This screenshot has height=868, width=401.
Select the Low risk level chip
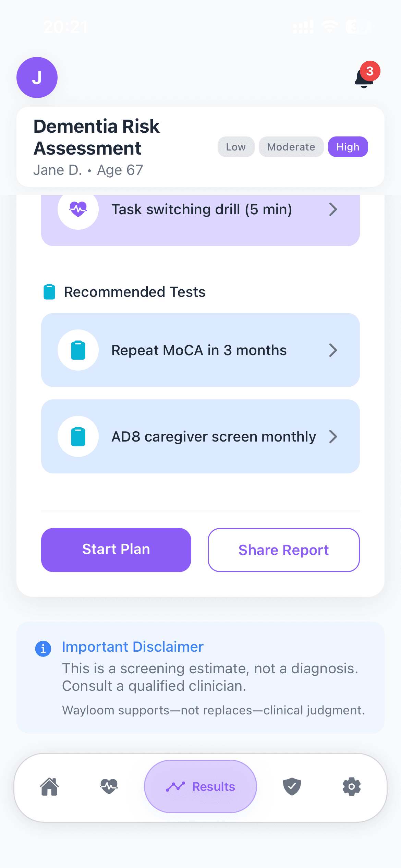click(236, 147)
